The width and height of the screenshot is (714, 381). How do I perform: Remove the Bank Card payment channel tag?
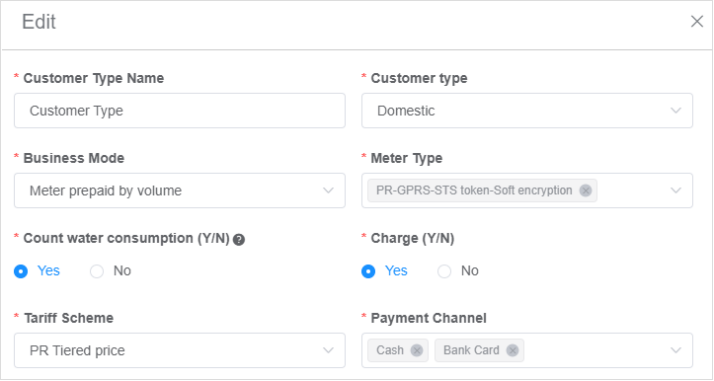point(512,350)
